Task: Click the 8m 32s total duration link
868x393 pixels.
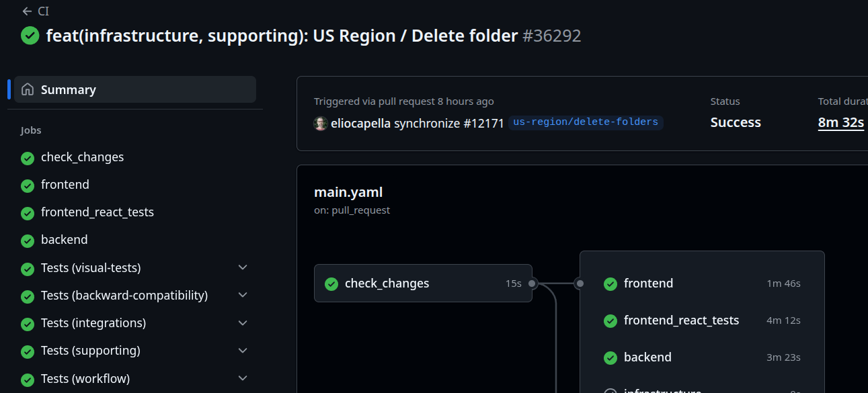Action: [x=840, y=122]
